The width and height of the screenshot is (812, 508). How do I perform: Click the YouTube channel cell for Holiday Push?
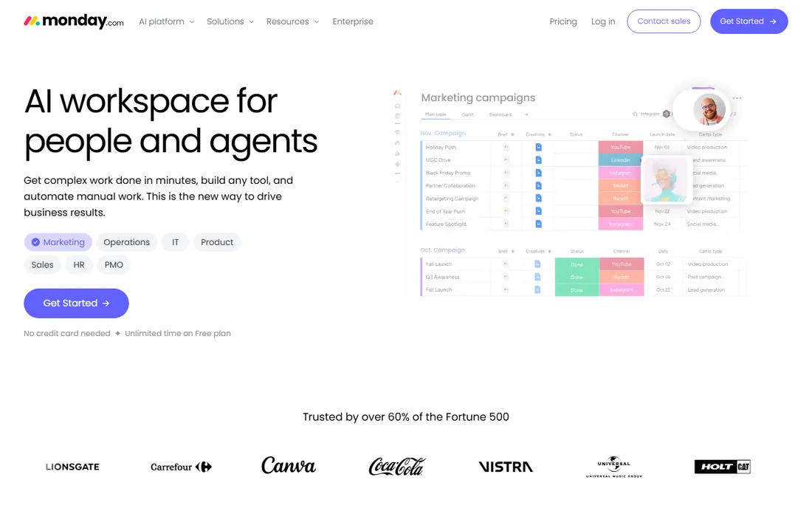[x=620, y=147]
